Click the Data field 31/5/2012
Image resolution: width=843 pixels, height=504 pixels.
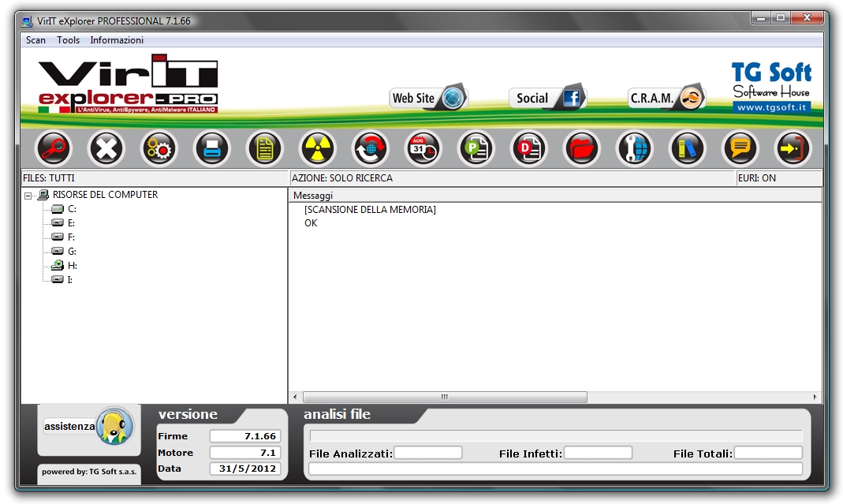[245, 469]
